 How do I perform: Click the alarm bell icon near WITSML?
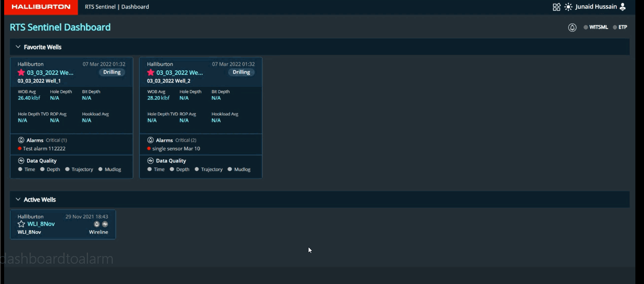click(572, 28)
